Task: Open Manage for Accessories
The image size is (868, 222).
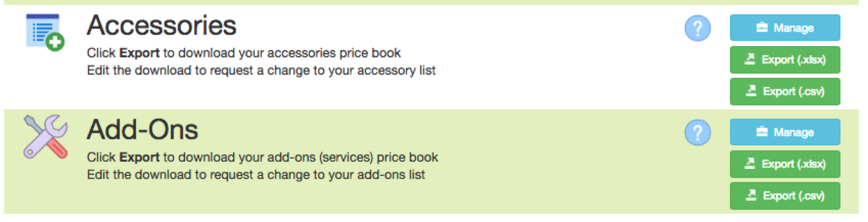Action: point(785,27)
